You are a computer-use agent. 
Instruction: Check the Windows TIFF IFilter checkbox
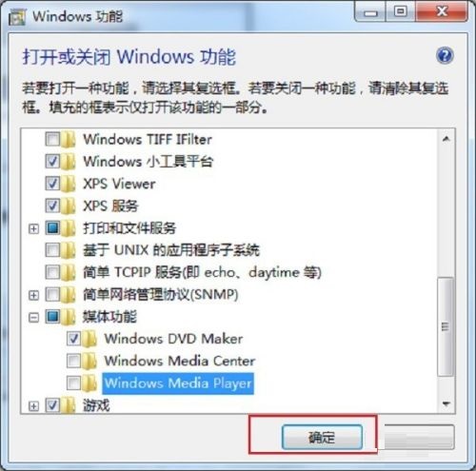[52, 139]
